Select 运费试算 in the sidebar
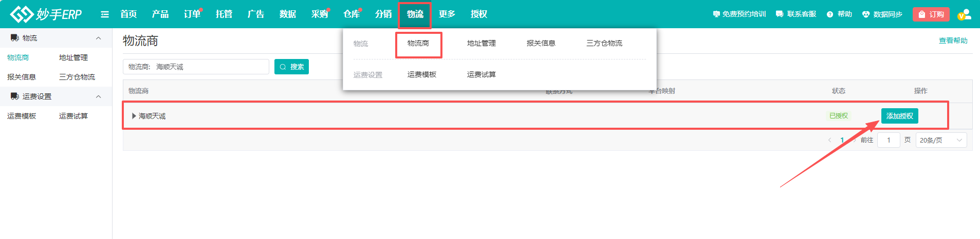The width and height of the screenshot is (980, 239). (x=73, y=116)
